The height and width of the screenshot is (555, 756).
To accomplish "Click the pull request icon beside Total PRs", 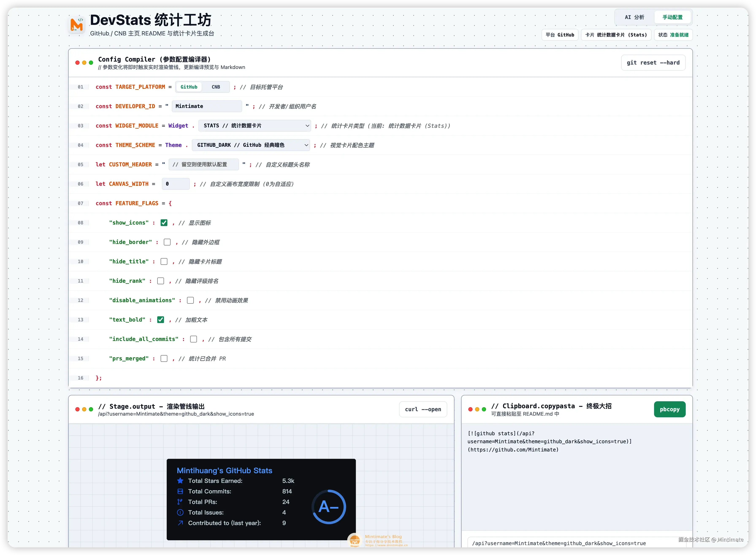I will [180, 502].
